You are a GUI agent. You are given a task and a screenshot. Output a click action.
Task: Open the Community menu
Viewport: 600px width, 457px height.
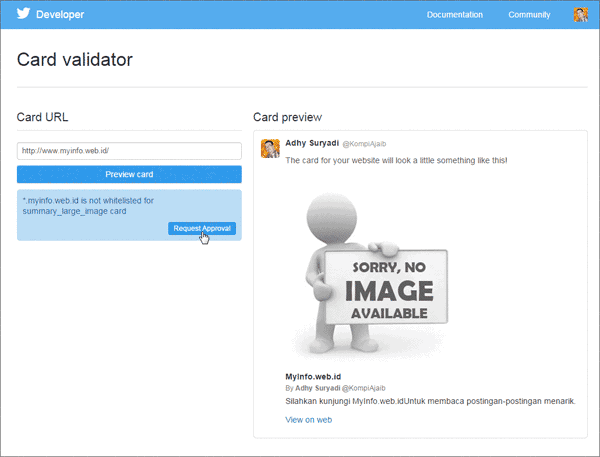tap(529, 15)
